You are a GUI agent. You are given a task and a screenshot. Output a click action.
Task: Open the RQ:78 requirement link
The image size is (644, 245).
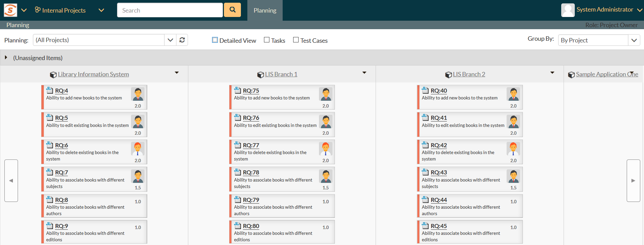(x=251, y=172)
